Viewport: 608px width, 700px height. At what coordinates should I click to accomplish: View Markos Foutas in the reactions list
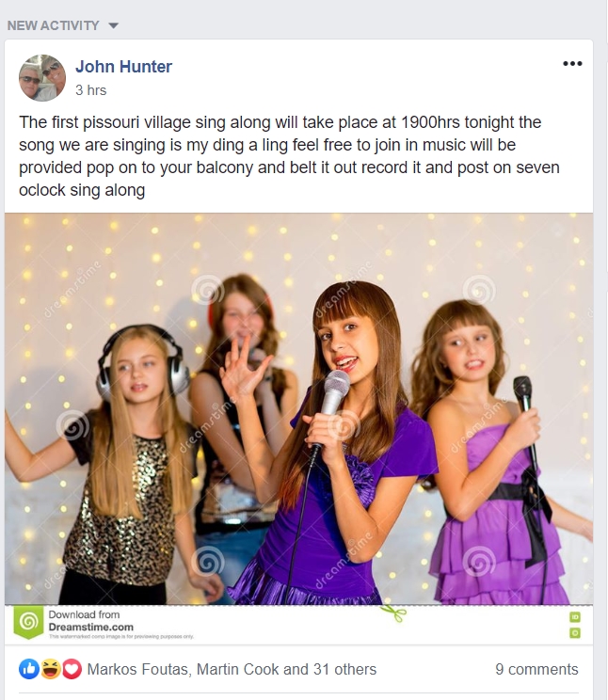coord(137,669)
